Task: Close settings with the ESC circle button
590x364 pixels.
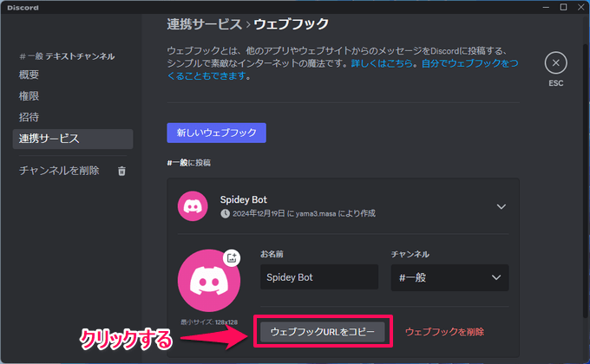Action: tap(556, 62)
